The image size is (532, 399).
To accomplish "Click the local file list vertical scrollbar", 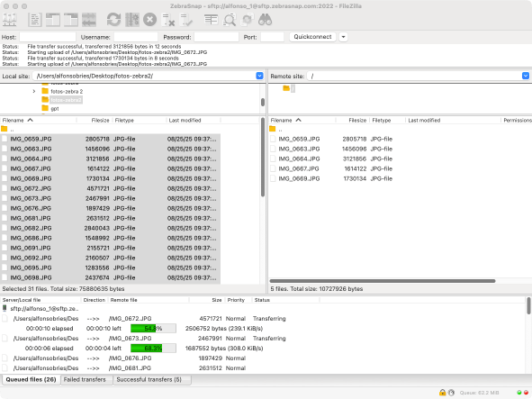I will [x=263, y=157].
